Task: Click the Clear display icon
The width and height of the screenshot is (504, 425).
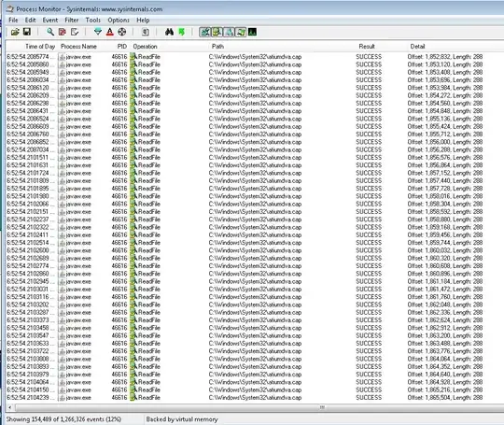Action: pos(75,32)
